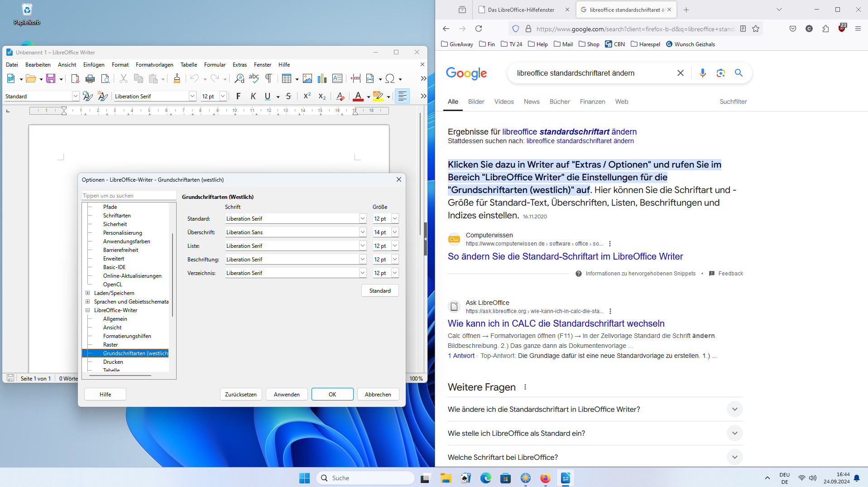Insert a table using the table icon
The height and width of the screenshot is (487, 868).
pos(287,79)
